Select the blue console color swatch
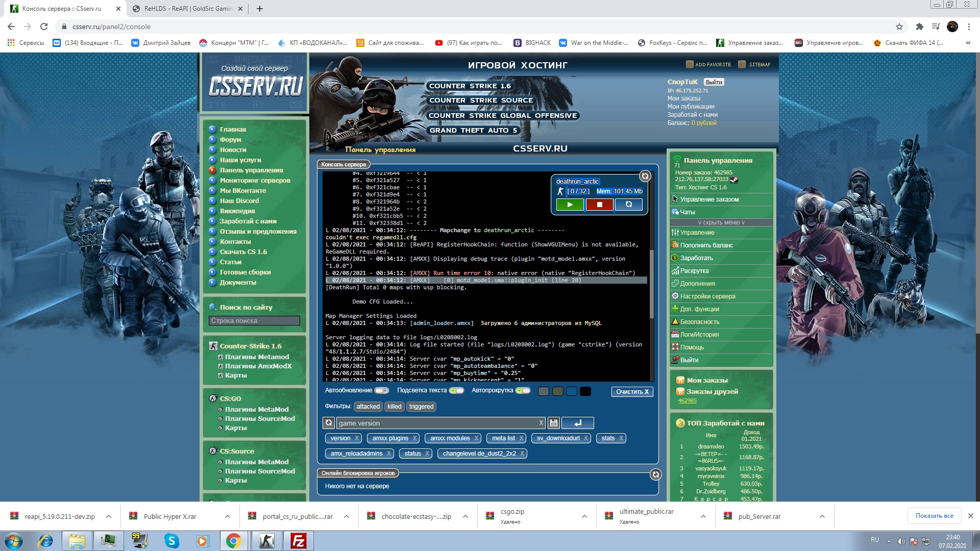The width and height of the screenshot is (980, 551). click(x=572, y=391)
